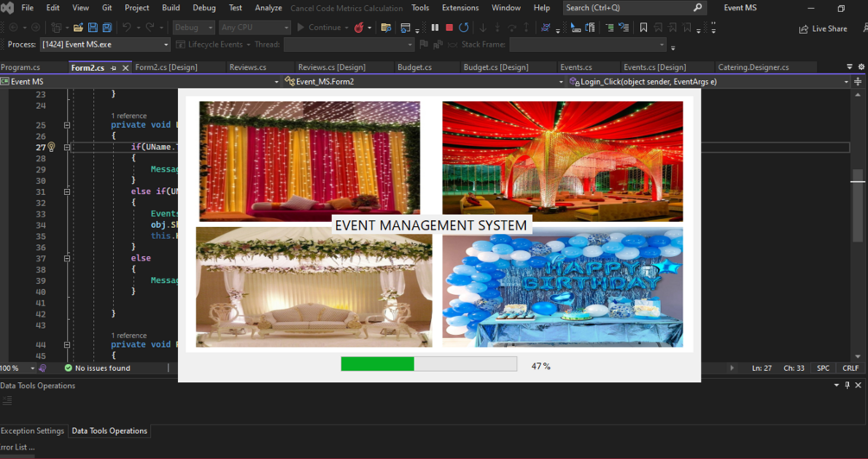Open the Login_Click member dropdown

click(708, 81)
